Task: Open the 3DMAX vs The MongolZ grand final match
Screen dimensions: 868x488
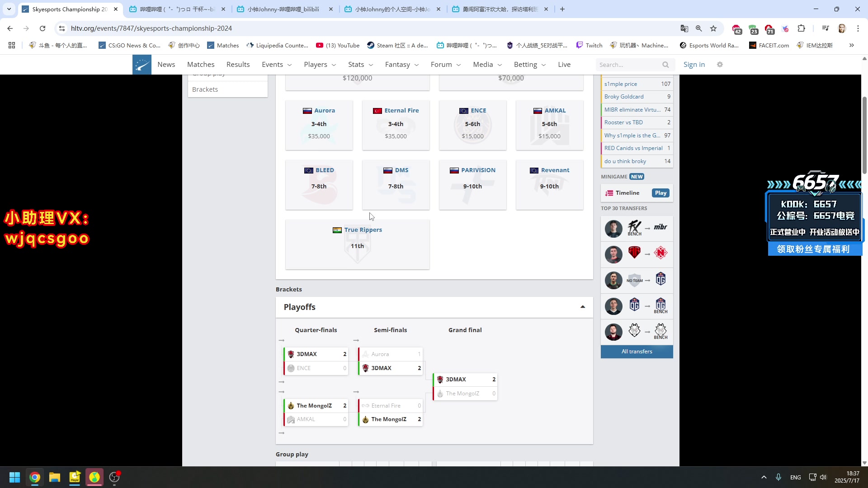Action: tap(465, 386)
